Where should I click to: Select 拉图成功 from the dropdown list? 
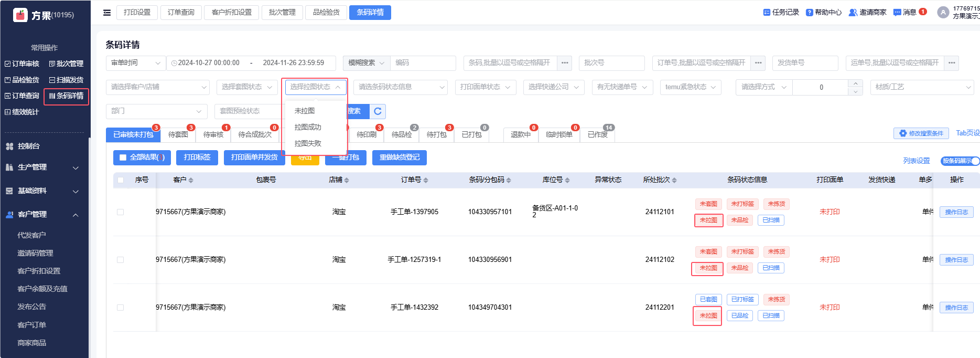point(308,127)
